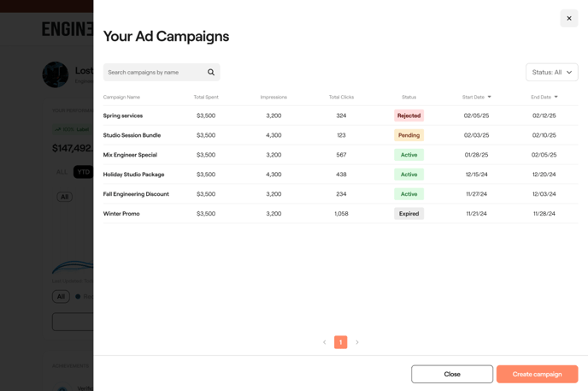Viewport: 588px width, 391px height.
Task: Sort by Start Date arrow
Action: [x=490, y=98]
